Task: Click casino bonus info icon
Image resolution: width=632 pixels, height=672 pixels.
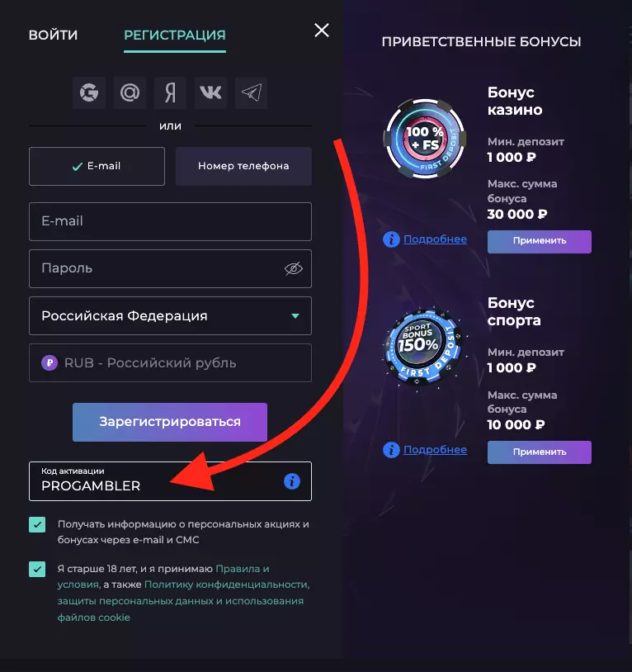Action: [x=391, y=239]
